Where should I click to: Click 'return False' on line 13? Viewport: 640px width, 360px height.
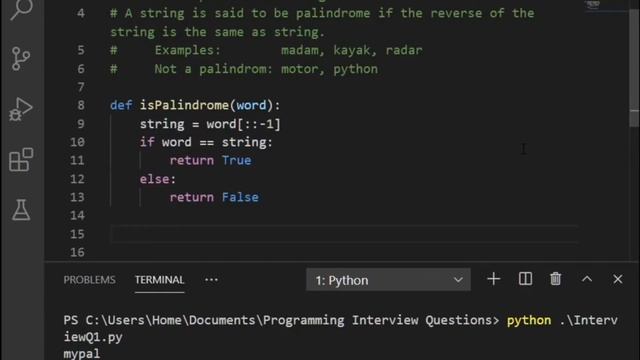click(214, 198)
